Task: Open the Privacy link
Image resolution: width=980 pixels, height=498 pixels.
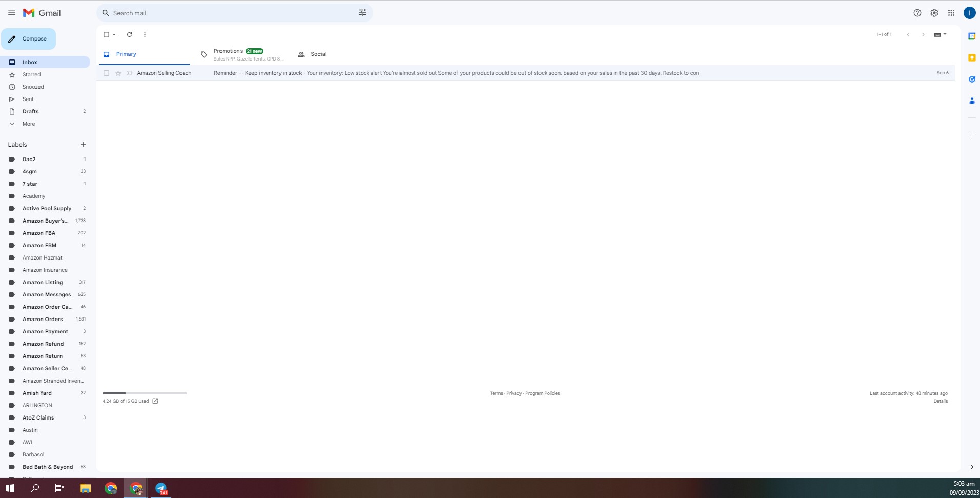Action: point(514,393)
